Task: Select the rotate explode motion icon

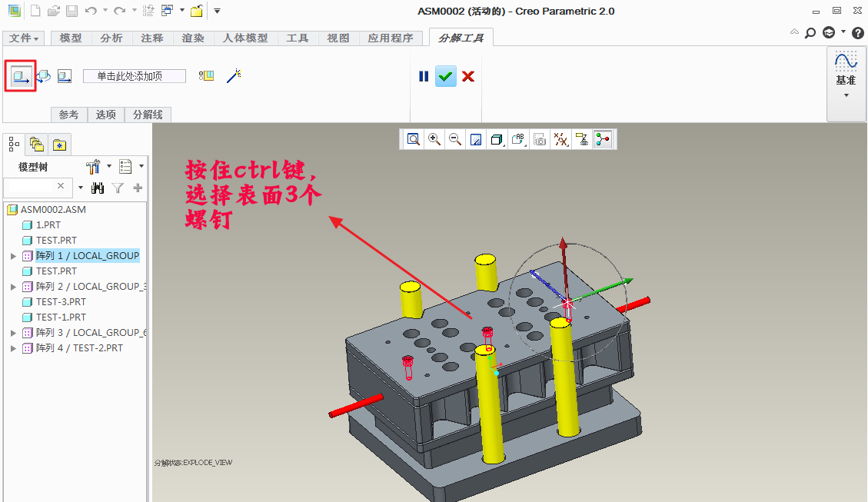Action: click(x=44, y=76)
